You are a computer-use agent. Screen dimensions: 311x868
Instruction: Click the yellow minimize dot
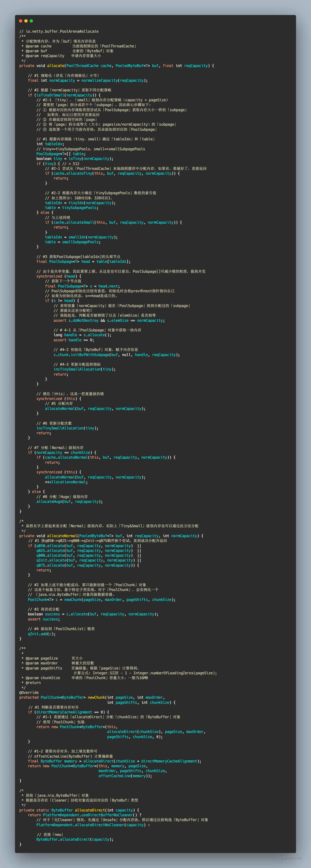[x=26, y=21]
